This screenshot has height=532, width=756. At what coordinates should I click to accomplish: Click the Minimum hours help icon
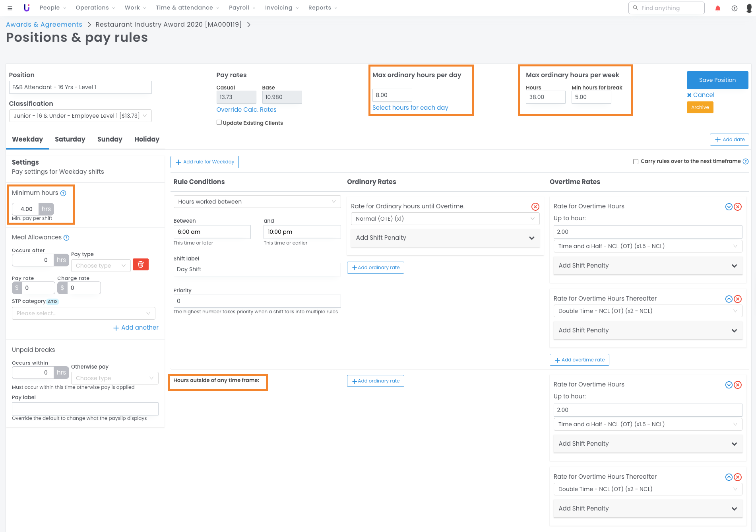[x=63, y=193]
